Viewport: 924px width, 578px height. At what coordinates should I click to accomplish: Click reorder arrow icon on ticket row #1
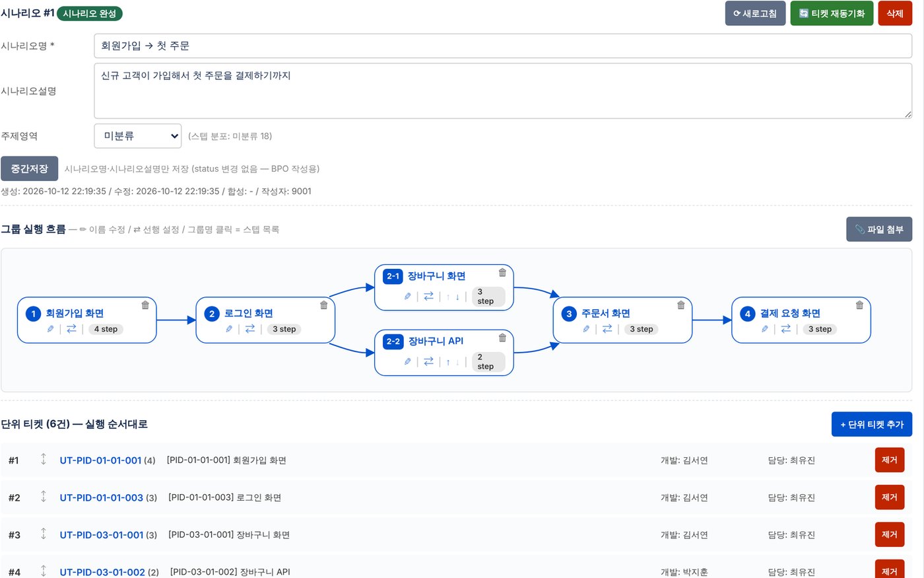click(44, 460)
